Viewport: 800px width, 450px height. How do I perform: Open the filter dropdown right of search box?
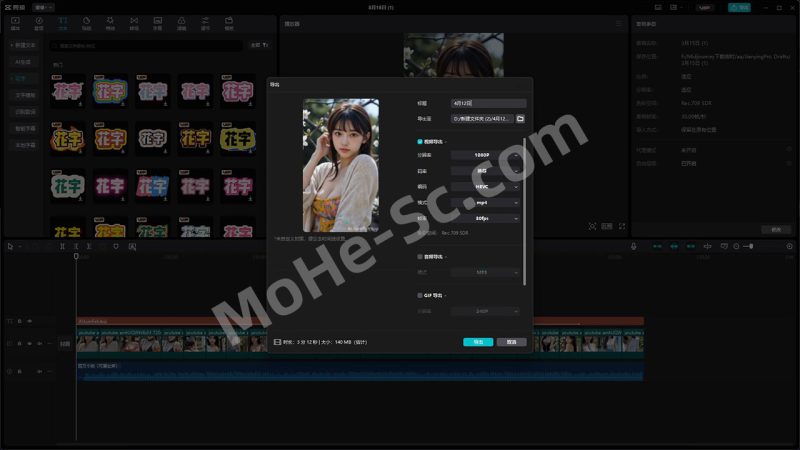(259, 45)
